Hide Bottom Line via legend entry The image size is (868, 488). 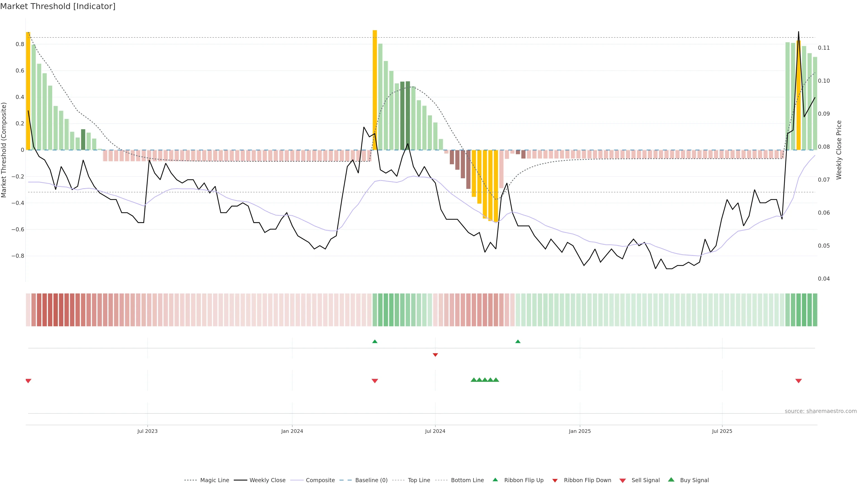(x=467, y=480)
